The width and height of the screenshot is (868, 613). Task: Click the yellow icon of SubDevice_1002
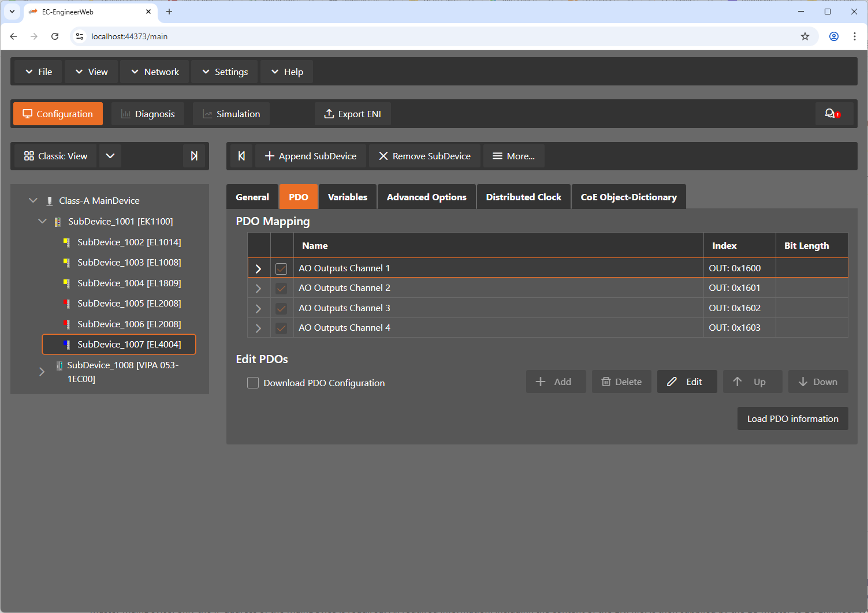coord(67,242)
